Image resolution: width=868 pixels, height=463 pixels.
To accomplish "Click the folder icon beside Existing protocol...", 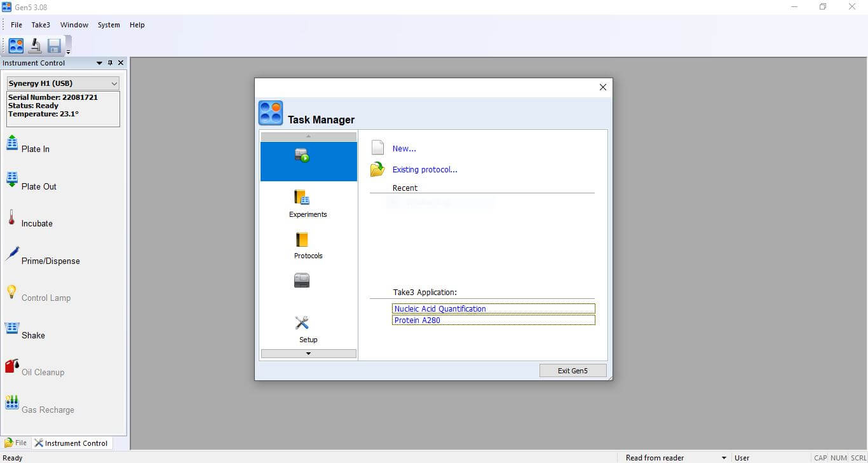I will coord(377,169).
